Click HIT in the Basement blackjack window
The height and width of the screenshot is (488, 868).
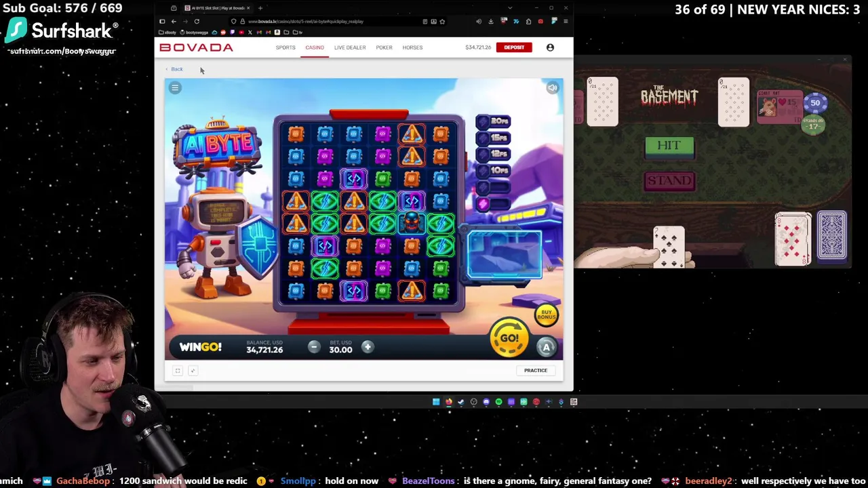669,146
